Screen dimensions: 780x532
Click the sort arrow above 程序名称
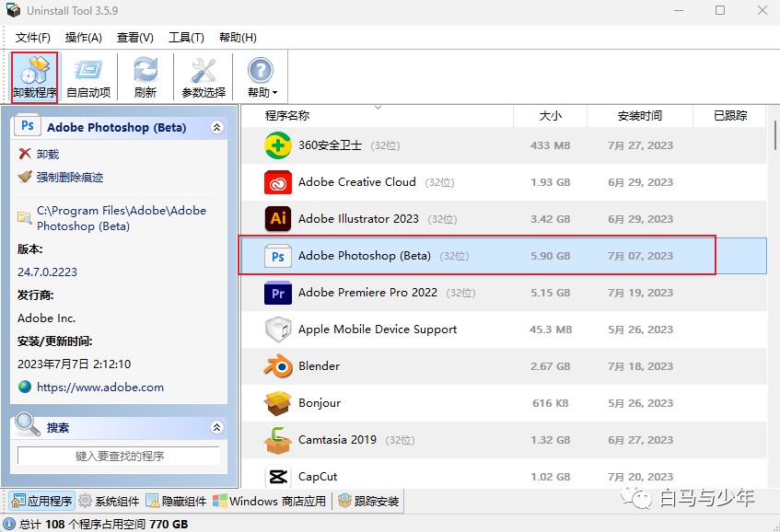[x=378, y=108]
